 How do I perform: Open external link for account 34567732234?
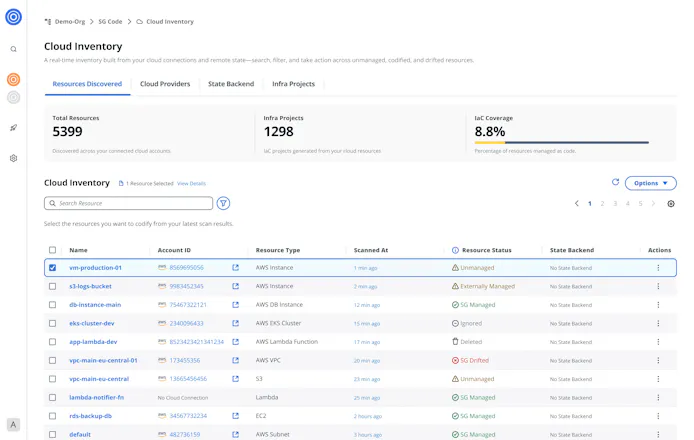235,416
